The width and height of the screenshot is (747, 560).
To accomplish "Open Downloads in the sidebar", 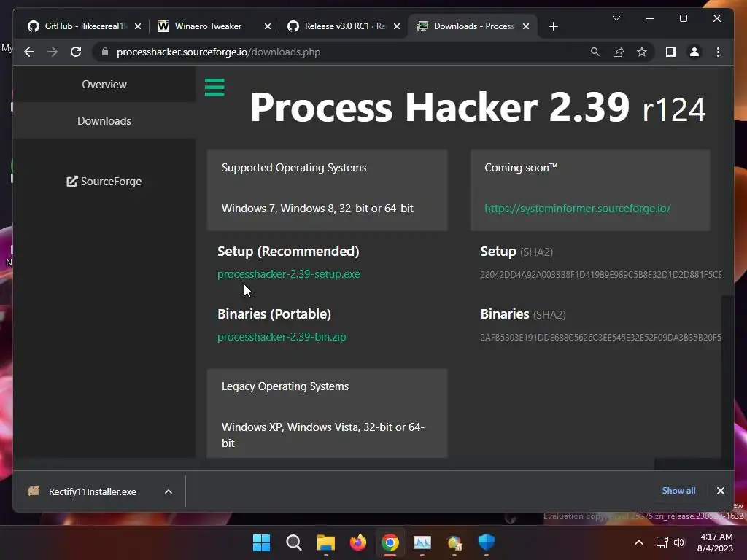I will (104, 121).
